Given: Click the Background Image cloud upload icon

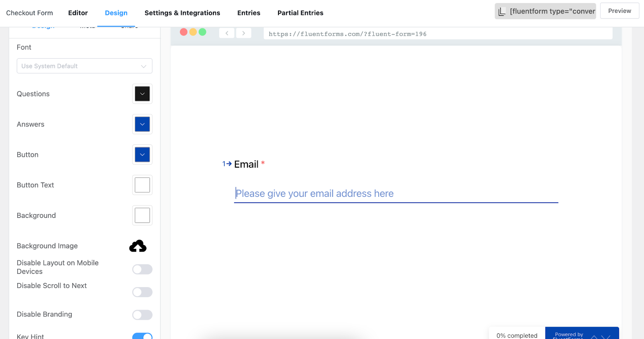Looking at the screenshot, I should (138, 246).
